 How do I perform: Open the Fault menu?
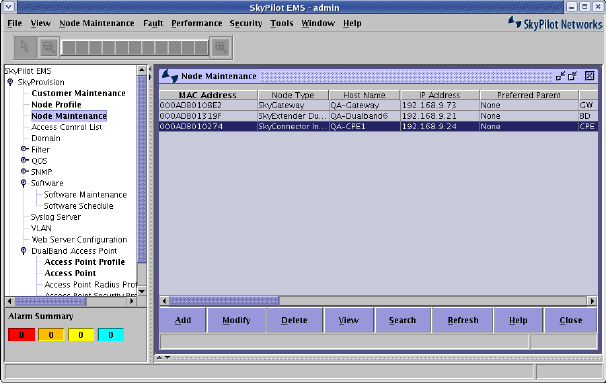click(153, 23)
